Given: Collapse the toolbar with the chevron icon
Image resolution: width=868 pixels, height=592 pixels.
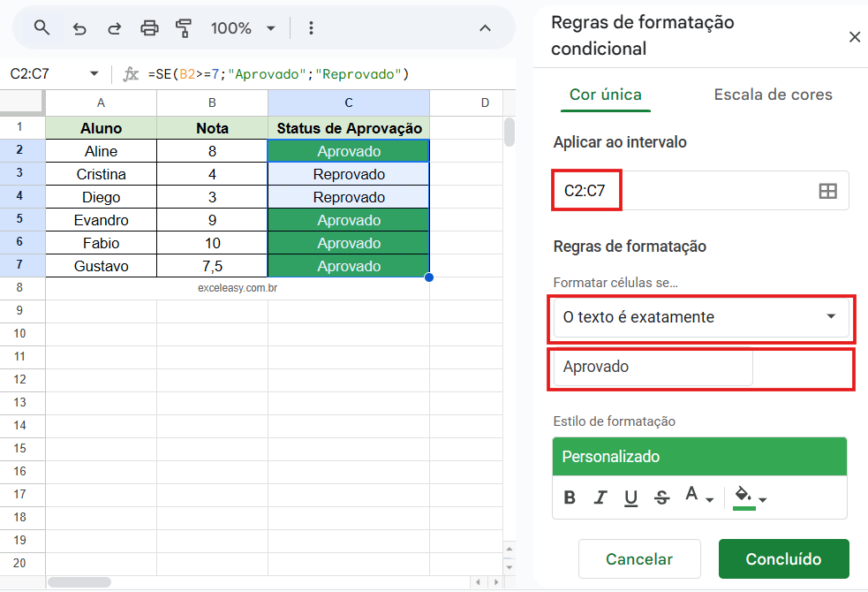Looking at the screenshot, I should pos(485,27).
